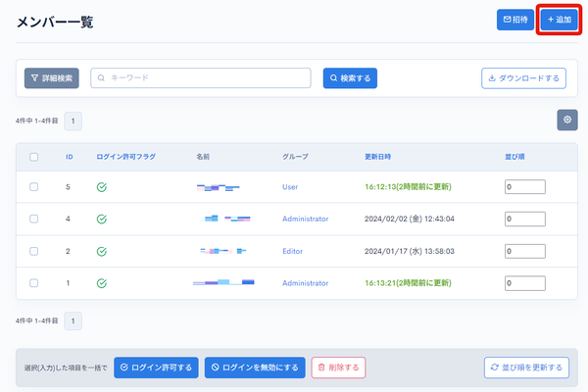Click the sort order field for ID 2
Image resolution: width=588 pixels, height=392 pixels.
tap(525, 251)
